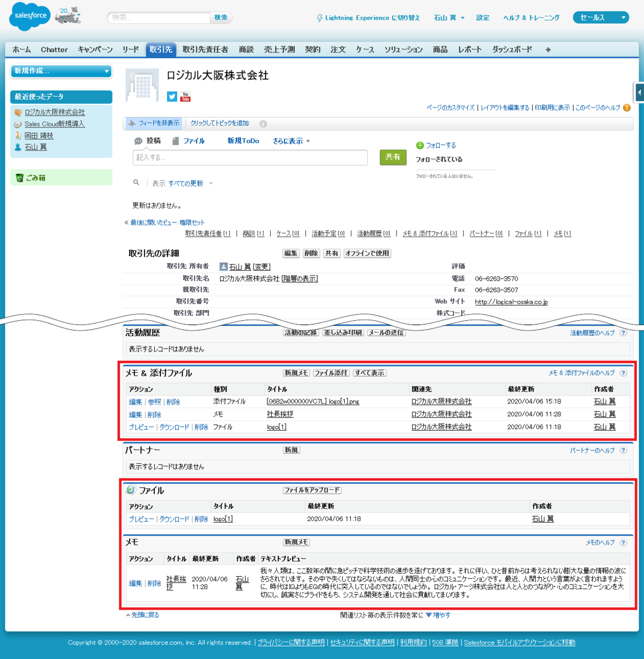Viewport: 644px width, 659px height.
Task: Click 増やす to show more records
Action: [438, 615]
